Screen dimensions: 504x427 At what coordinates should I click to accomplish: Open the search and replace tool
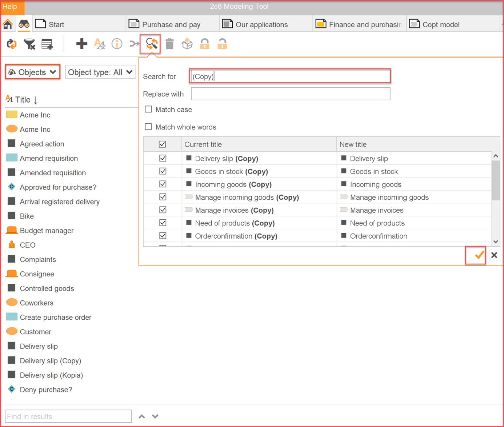click(151, 44)
